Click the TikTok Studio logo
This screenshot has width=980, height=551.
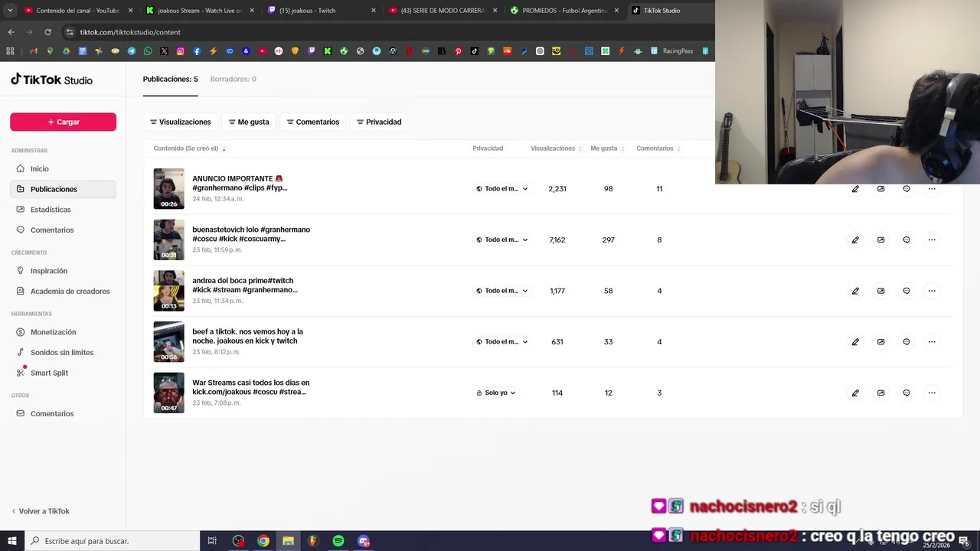[x=51, y=80]
